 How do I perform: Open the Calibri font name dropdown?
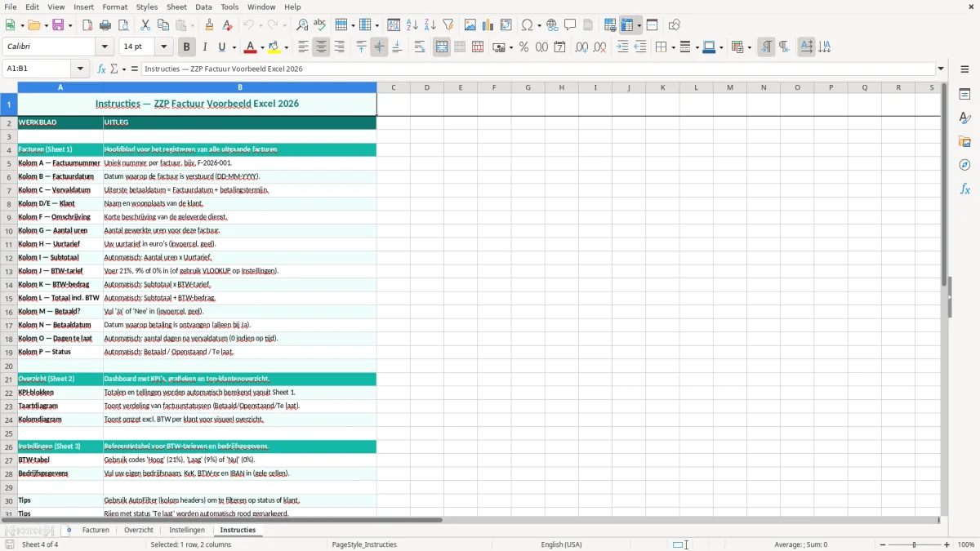pyautogui.click(x=104, y=47)
